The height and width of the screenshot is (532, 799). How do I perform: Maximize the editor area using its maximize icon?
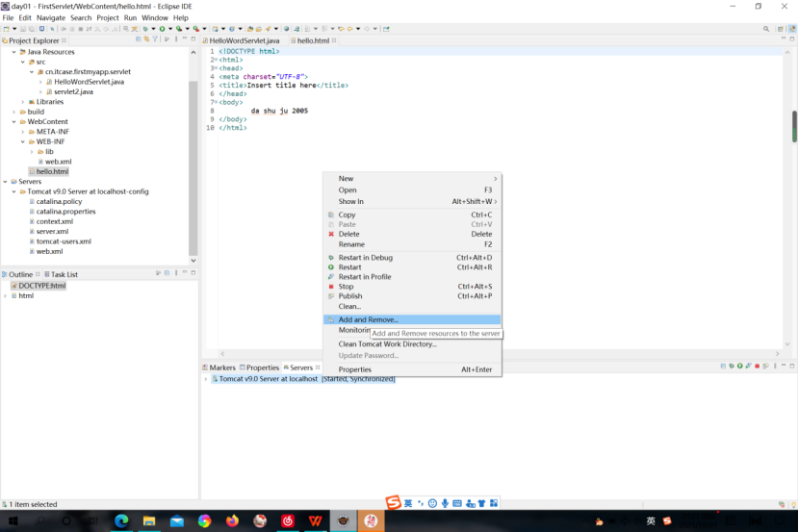point(792,38)
